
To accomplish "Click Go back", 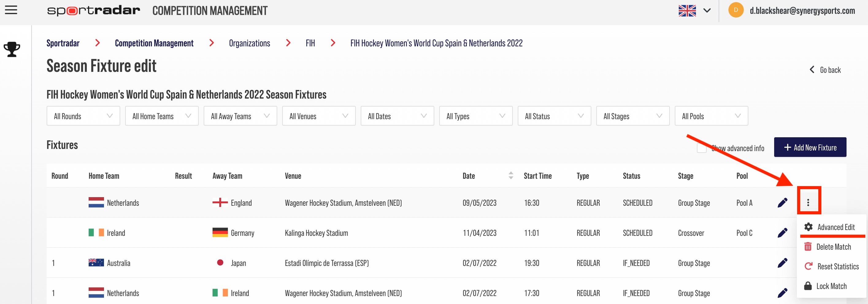I will coord(825,70).
